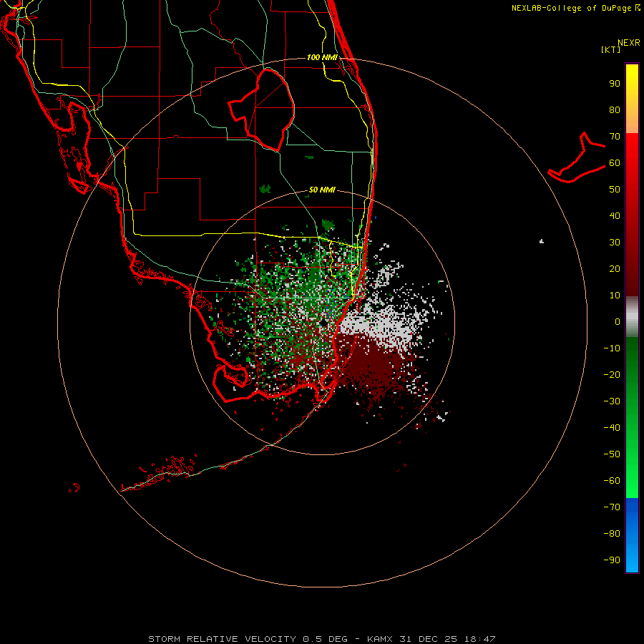Image resolution: width=644 pixels, height=644 pixels.
Task: Click the Bahamas island outline east of Florida
Action: (x=577, y=157)
